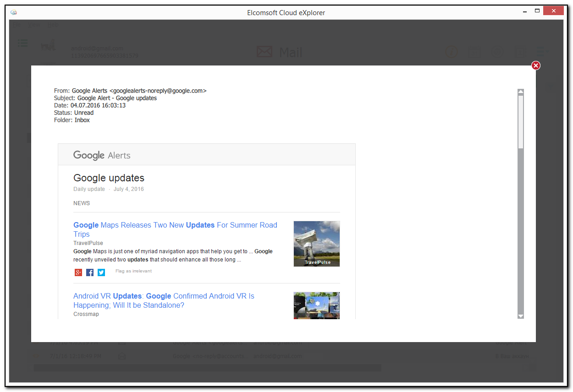Viewport: 573px width, 392px height.
Task: Click the TravelPulse article thumbnail image
Action: (316, 244)
